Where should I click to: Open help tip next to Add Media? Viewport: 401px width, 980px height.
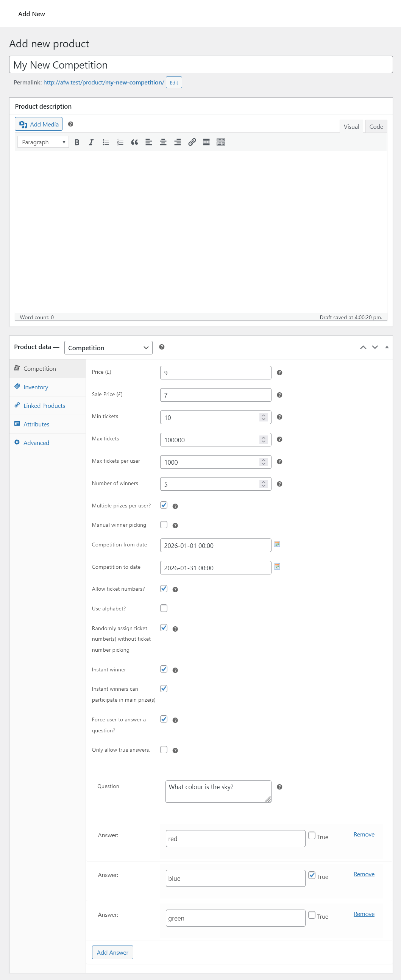70,124
